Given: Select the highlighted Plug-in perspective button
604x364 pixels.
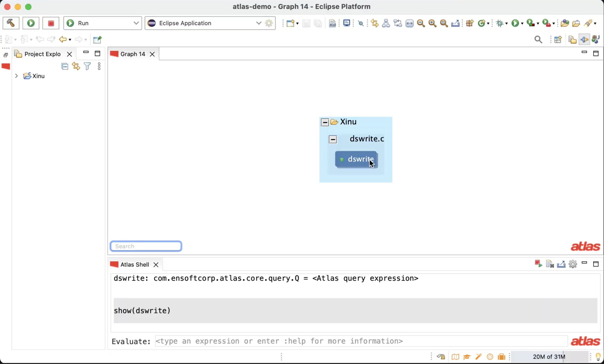Looking at the screenshot, I should [x=584, y=39].
